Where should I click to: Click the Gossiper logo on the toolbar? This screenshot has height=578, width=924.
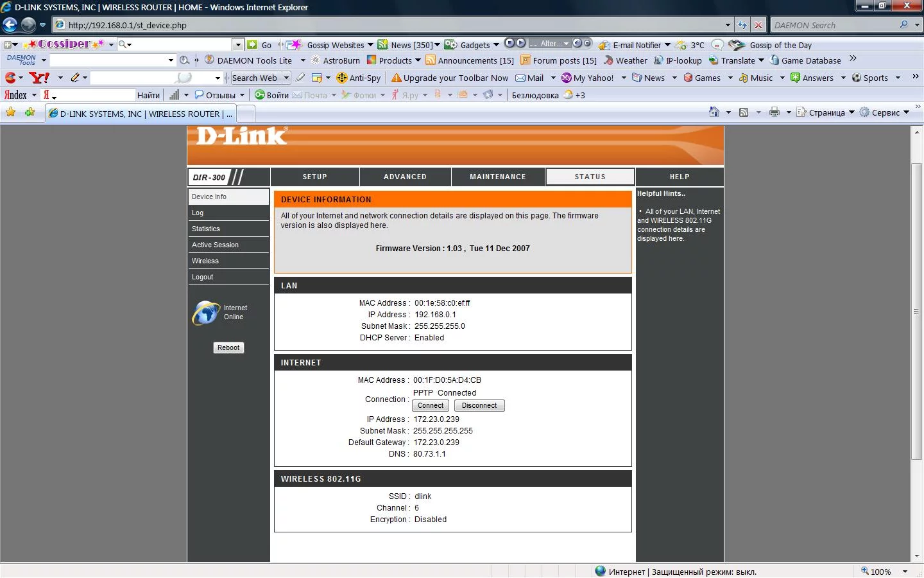[64, 44]
